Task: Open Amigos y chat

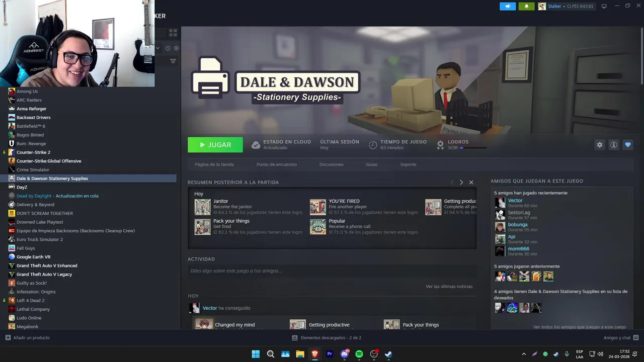Action: 621,338
